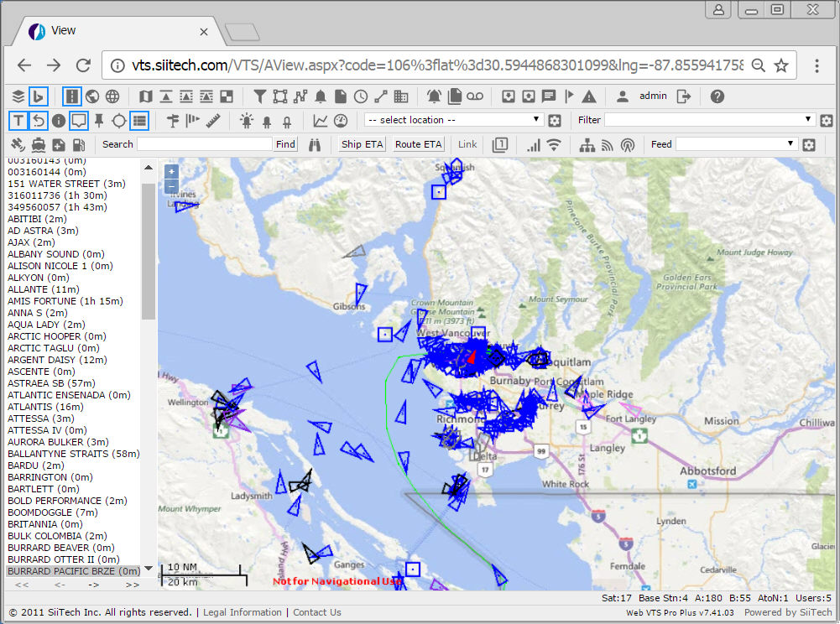Open the funnel filter tool
This screenshot has height=624, width=840.
click(259, 96)
